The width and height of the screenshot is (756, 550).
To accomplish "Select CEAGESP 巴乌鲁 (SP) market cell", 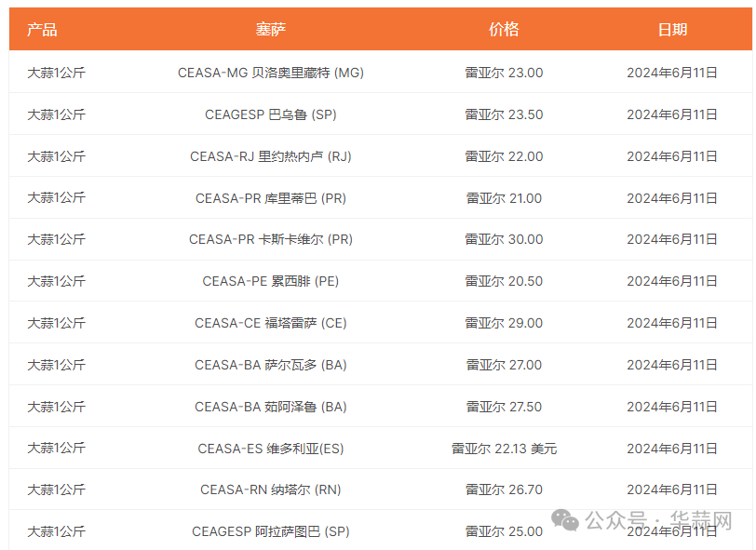I will pyautogui.click(x=271, y=114).
